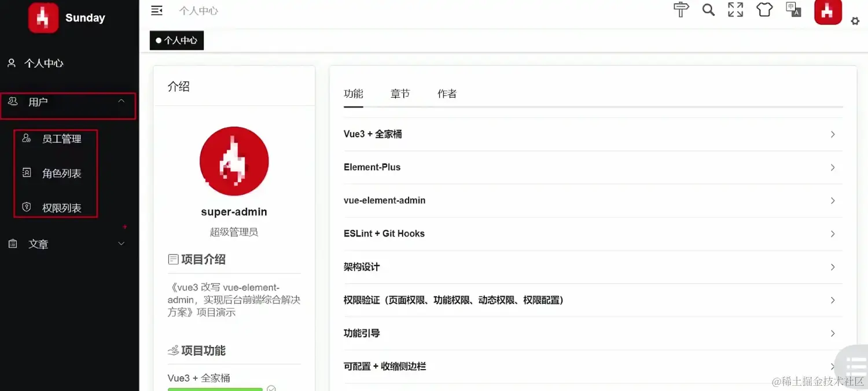Click the super-admin username text

234,212
